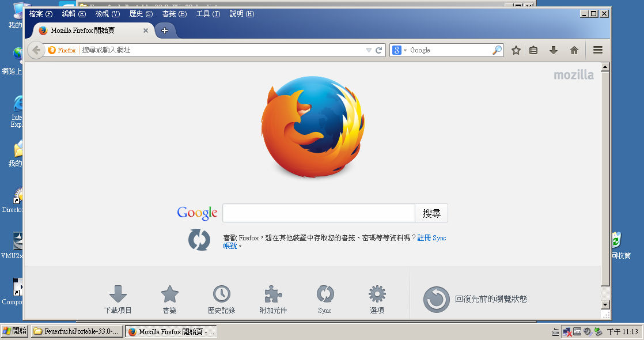Image resolution: width=644 pixels, height=340 pixels.
Task: Open the hamburger menu button
Action: click(597, 50)
